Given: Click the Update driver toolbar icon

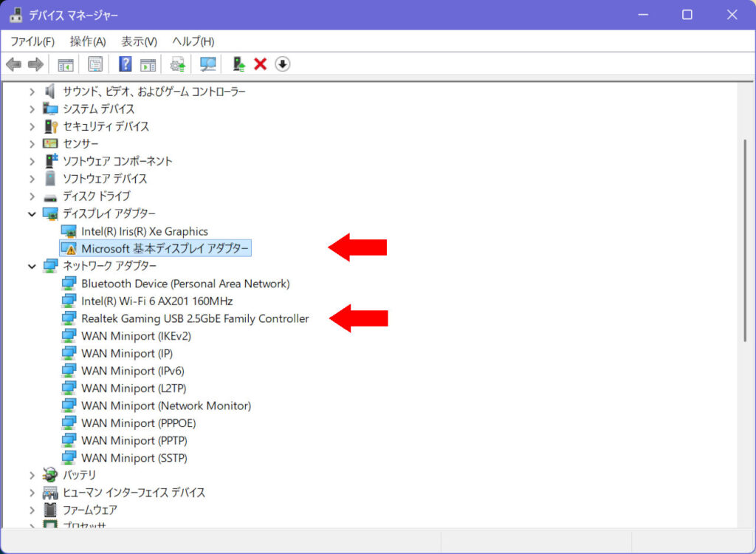Looking at the screenshot, I should coord(177,64).
